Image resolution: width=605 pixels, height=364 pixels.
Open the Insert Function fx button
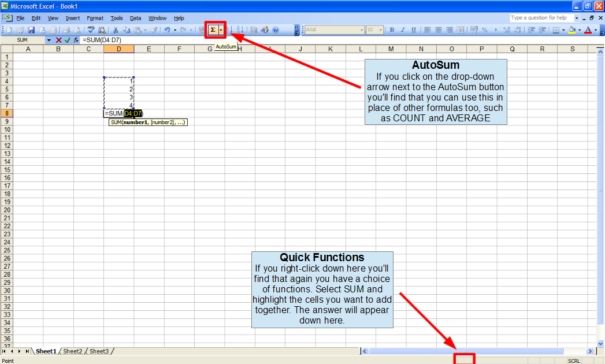pyautogui.click(x=76, y=40)
